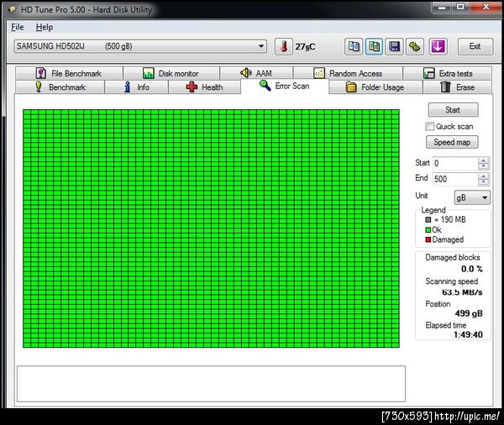Click the 63.5 MB/s scanning speed value
Screen dimensions: 504x425
462,292
